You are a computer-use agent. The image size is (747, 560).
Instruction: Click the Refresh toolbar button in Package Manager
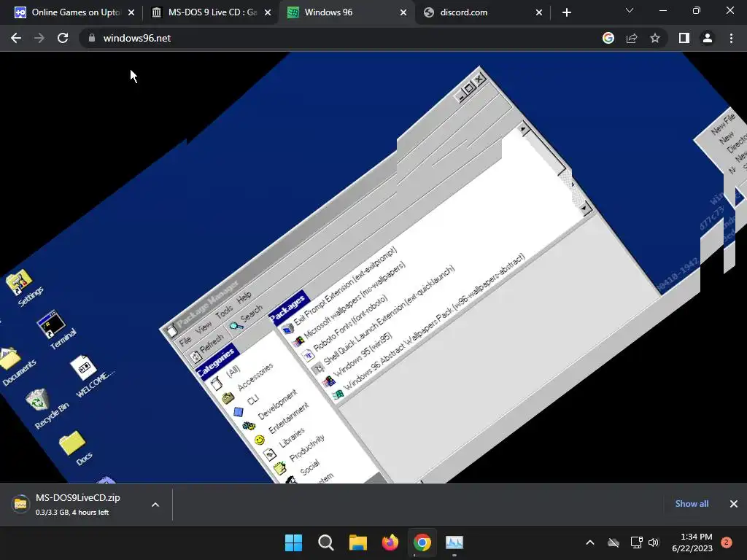[x=206, y=349]
